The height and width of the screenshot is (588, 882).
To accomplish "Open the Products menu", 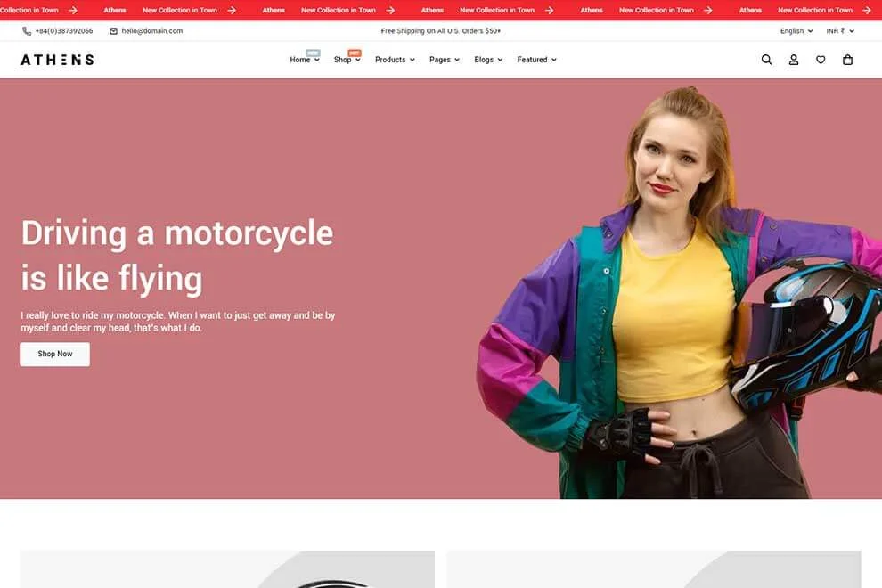I will coord(395,60).
